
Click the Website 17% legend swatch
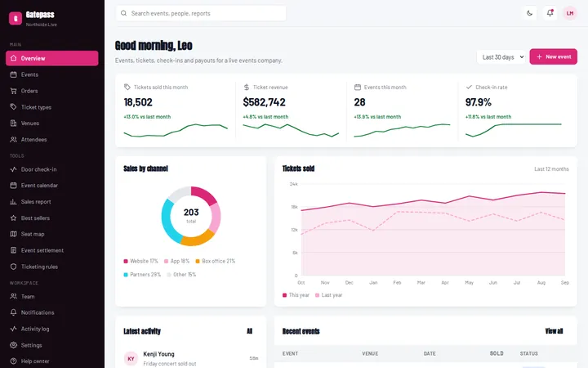126,261
